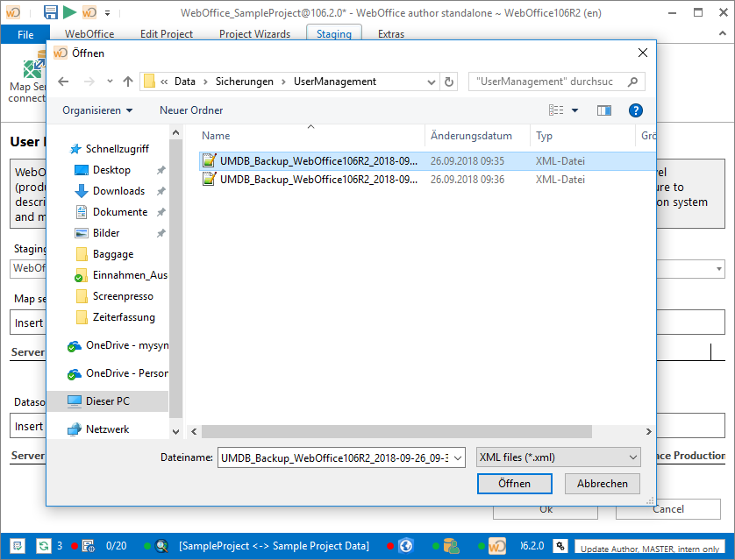The height and width of the screenshot is (560, 735).
Task: Click the synchronize icon showing 3 in the status bar
Action: click(x=43, y=545)
